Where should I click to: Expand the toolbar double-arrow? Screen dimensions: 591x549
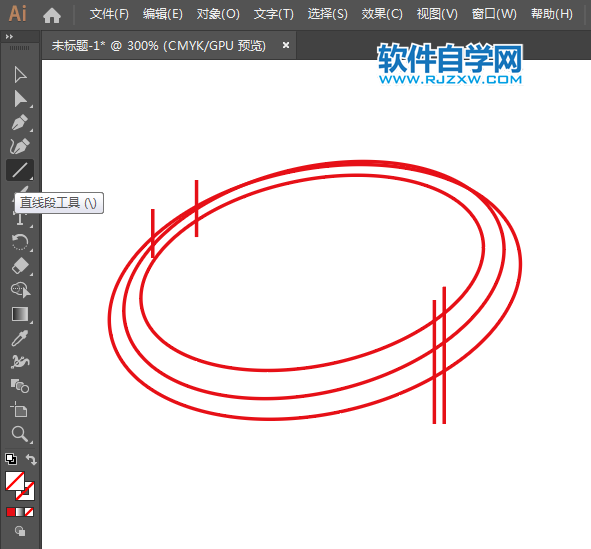[9, 37]
